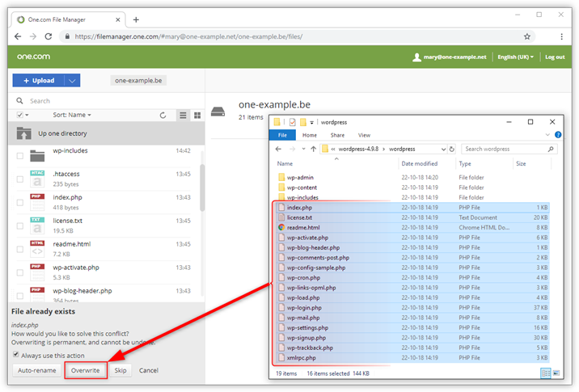Cancel the file conflict dialog

149,370
